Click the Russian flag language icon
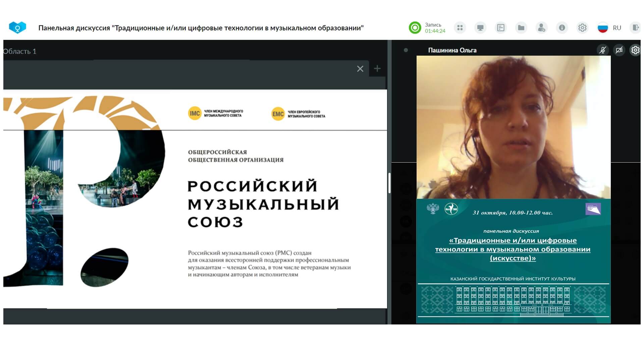Image resolution: width=644 pixels, height=362 pixels. click(603, 27)
